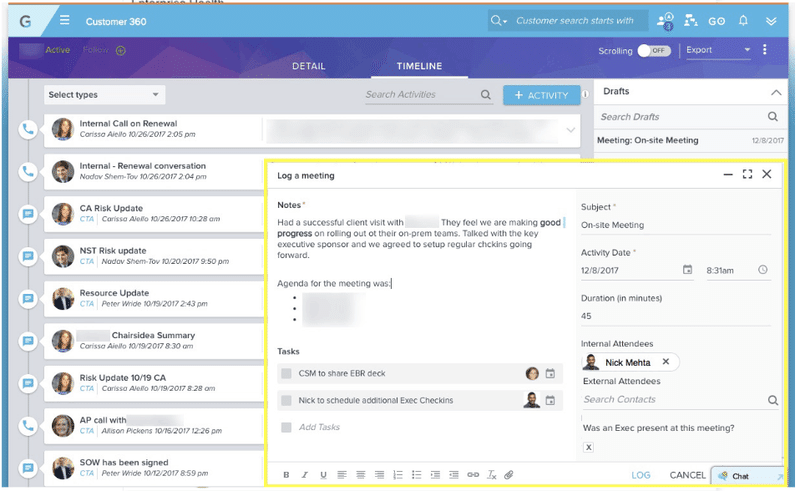
Task: Click the Add Tasks checkbox
Action: (x=286, y=427)
